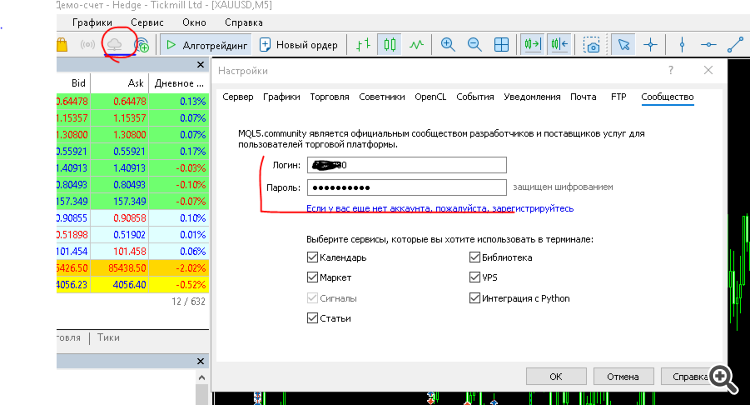750x405 pixels.
Task: Switch to the Советники tab
Action: [382, 97]
